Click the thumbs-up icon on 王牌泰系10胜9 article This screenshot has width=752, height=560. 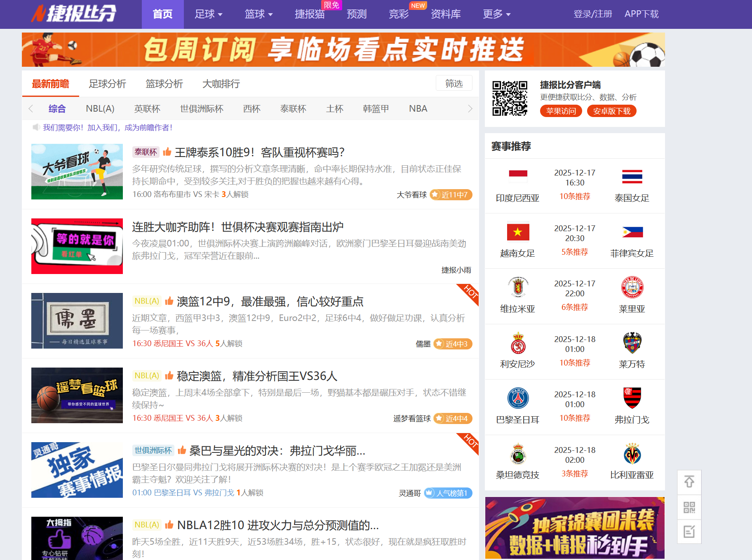click(167, 152)
